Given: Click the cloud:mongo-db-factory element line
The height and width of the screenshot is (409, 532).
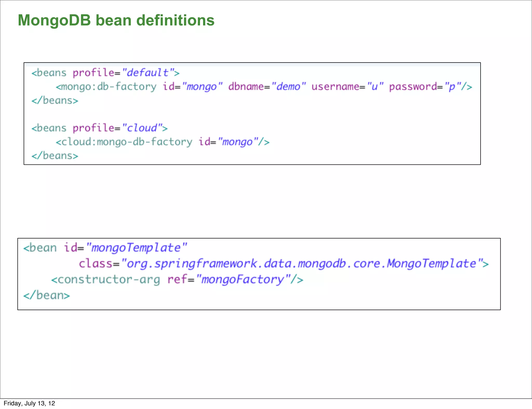Looking at the screenshot, I should click(x=163, y=142).
